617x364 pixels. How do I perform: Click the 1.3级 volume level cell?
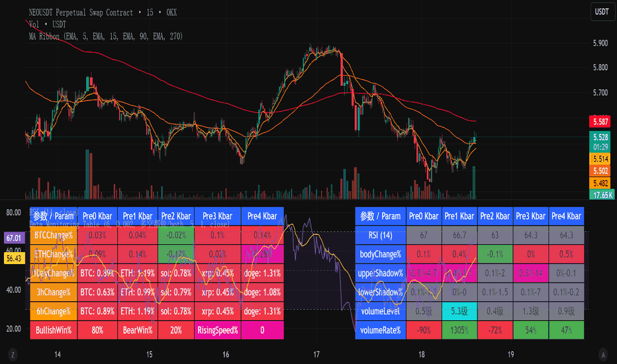coord(531,311)
